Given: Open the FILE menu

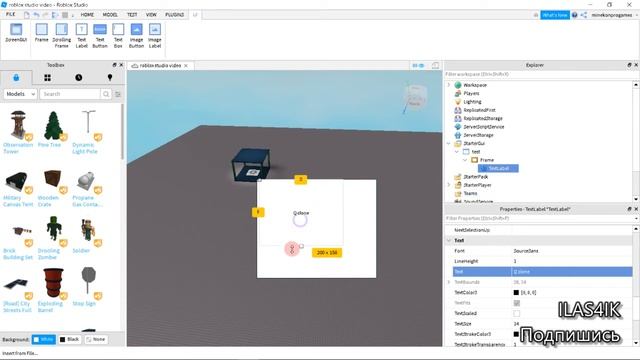Looking at the screenshot, I should [11, 15].
